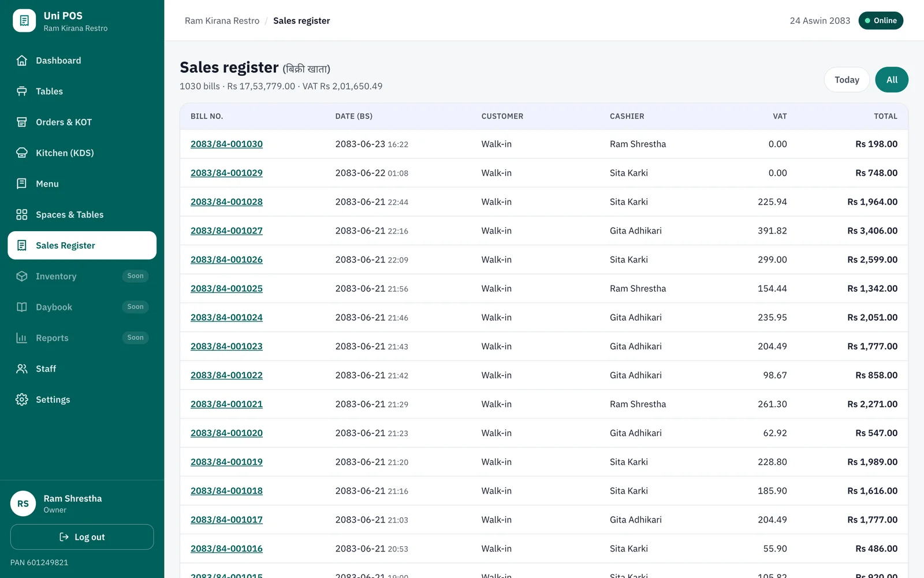Click the Sales Register receipt icon
This screenshot has height=578, width=924.
[22, 246]
